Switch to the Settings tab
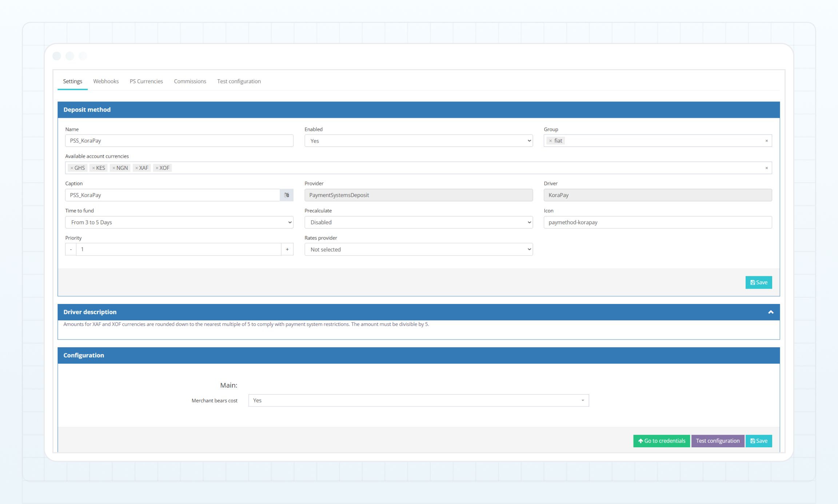The height and width of the screenshot is (504, 838). (x=72, y=81)
